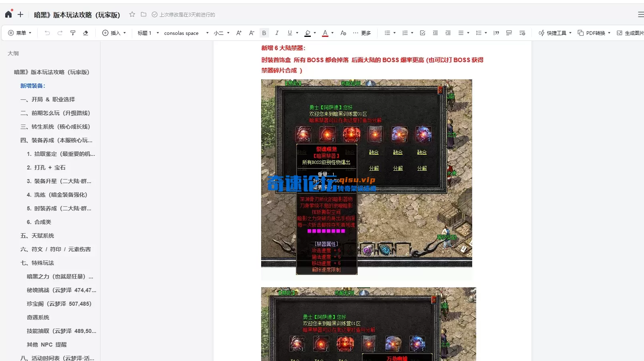Star this document as favorite

click(x=132, y=14)
